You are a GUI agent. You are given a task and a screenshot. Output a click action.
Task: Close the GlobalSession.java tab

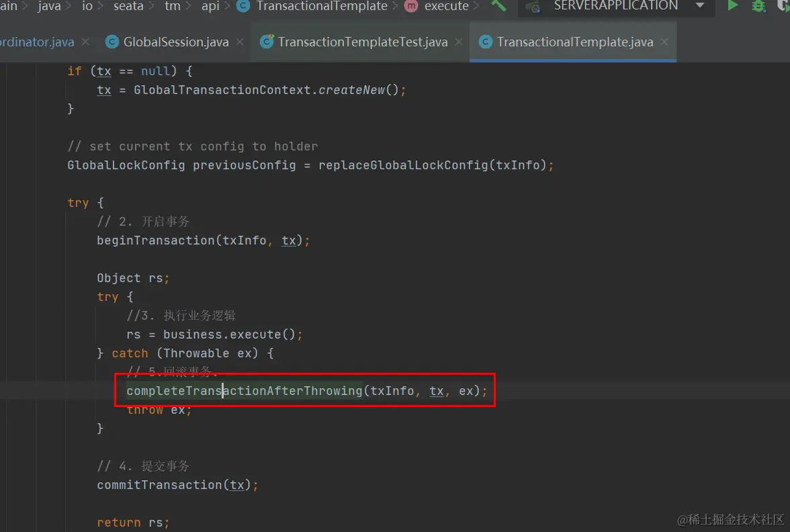240,42
